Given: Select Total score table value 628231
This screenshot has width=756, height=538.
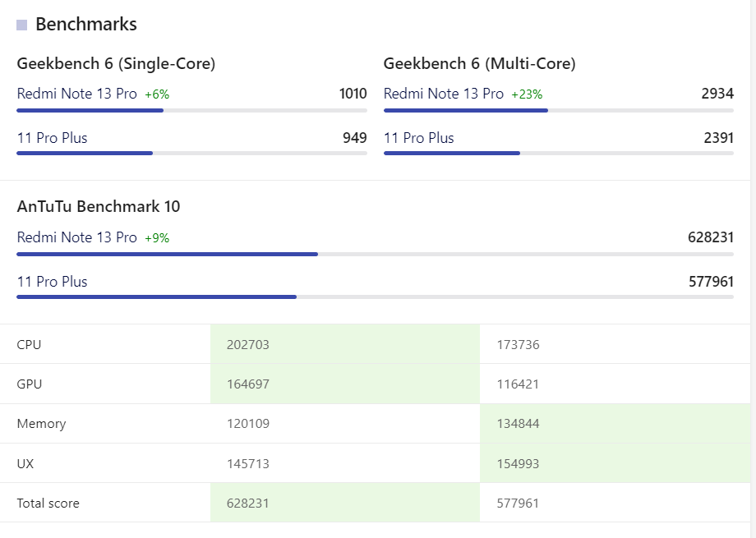Looking at the screenshot, I should tap(248, 504).
